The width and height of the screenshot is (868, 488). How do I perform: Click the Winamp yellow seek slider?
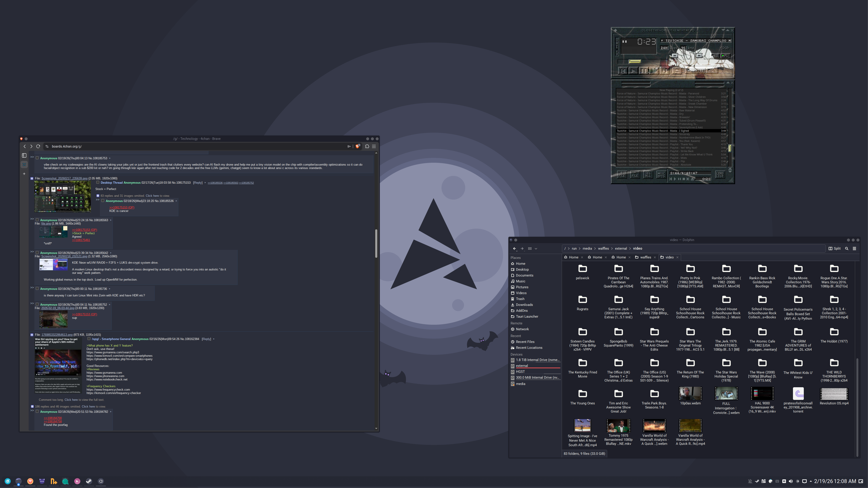(634, 61)
